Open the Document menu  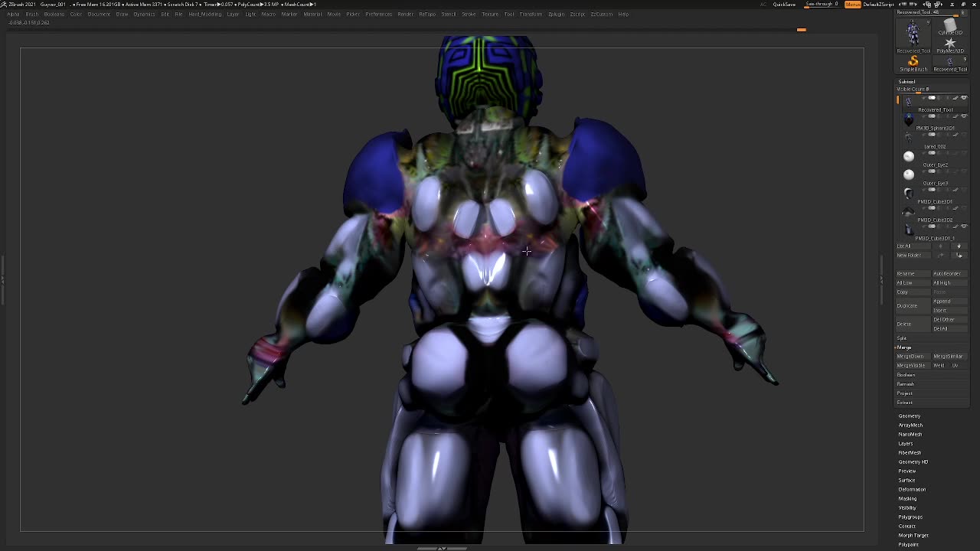tap(99, 14)
